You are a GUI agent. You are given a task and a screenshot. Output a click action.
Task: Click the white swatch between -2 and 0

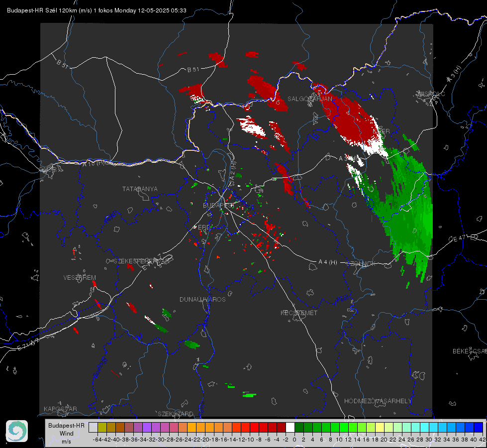point(290,427)
